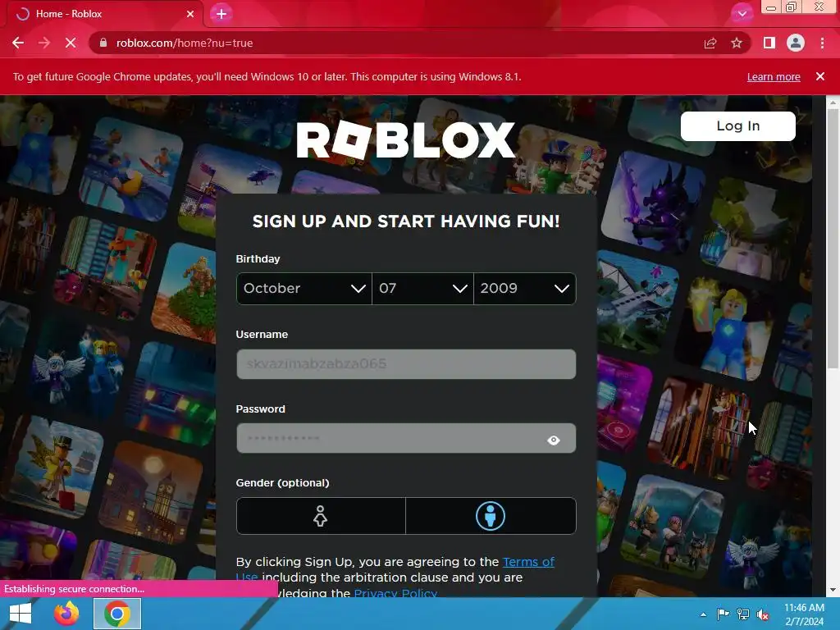Image resolution: width=840 pixels, height=630 pixels.
Task: Toggle password visibility eye icon
Action: pyautogui.click(x=554, y=440)
